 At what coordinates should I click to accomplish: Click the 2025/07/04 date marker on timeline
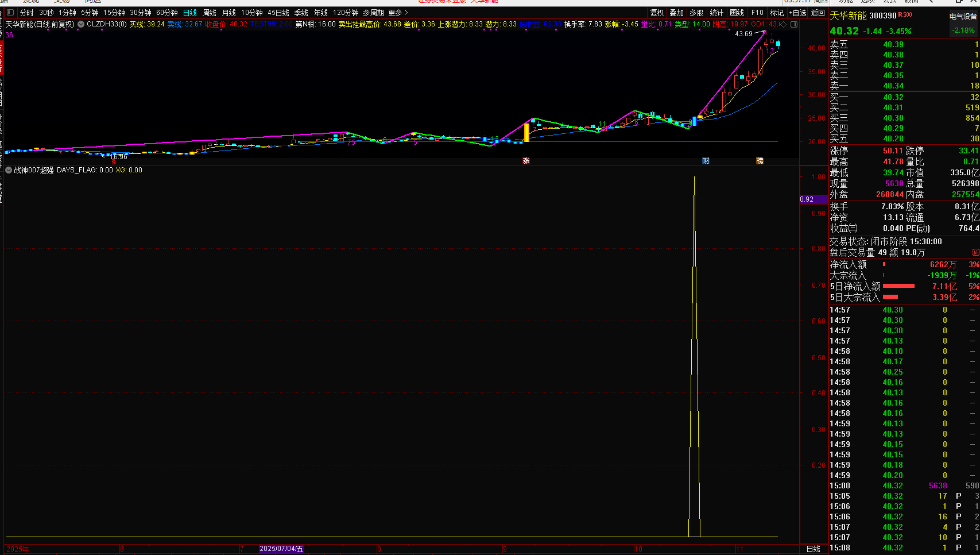(x=281, y=549)
